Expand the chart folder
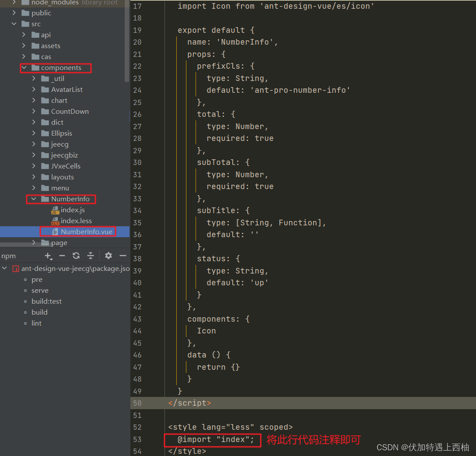Viewport: 476px width, 456px height. (34, 100)
